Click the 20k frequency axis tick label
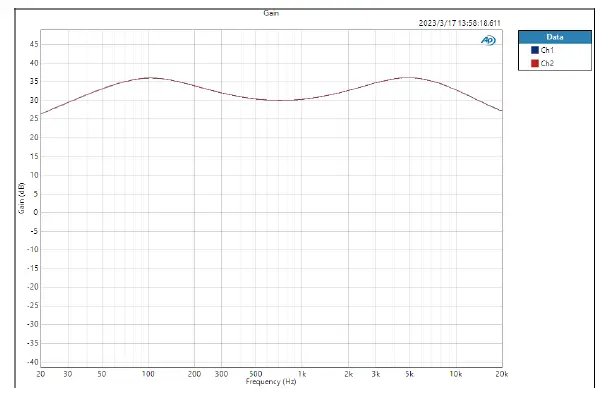 point(501,374)
